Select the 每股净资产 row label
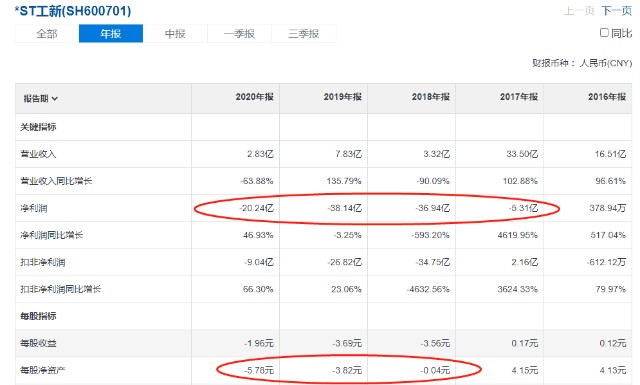Viewport: 640px width, 385px height. click(43, 371)
